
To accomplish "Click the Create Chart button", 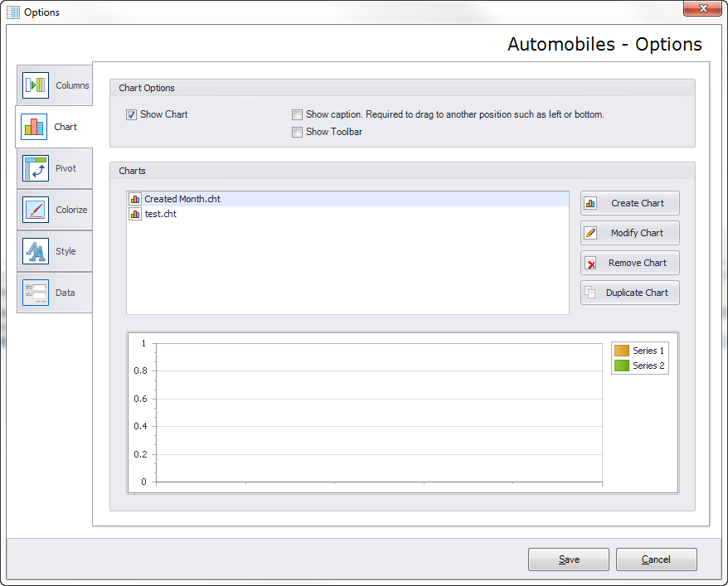I will (x=629, y=203).
